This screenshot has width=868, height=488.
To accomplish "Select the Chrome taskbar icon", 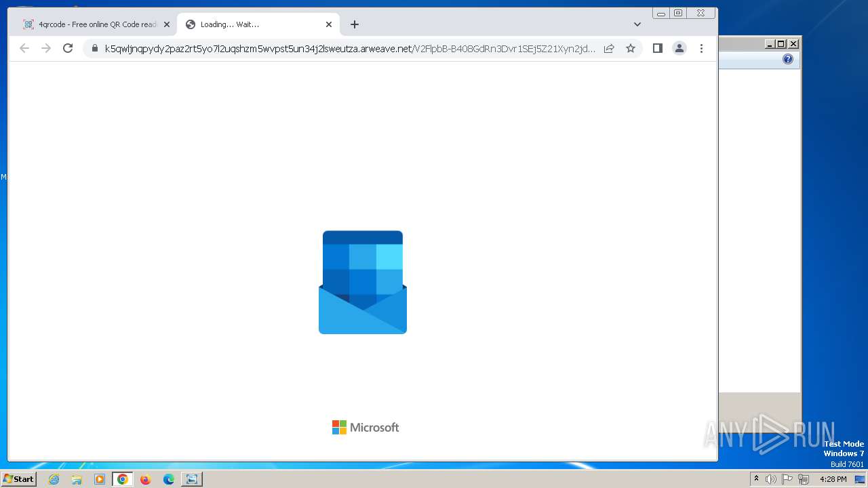I will click(123, 479).
